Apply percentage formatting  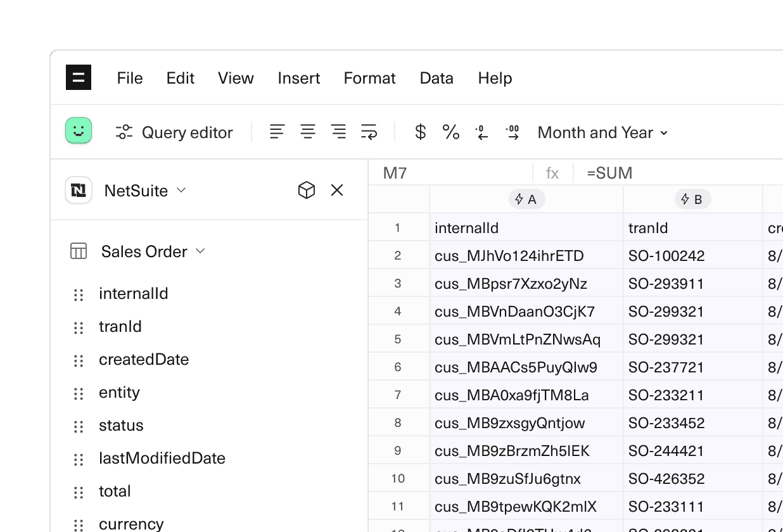pos(450,132)
